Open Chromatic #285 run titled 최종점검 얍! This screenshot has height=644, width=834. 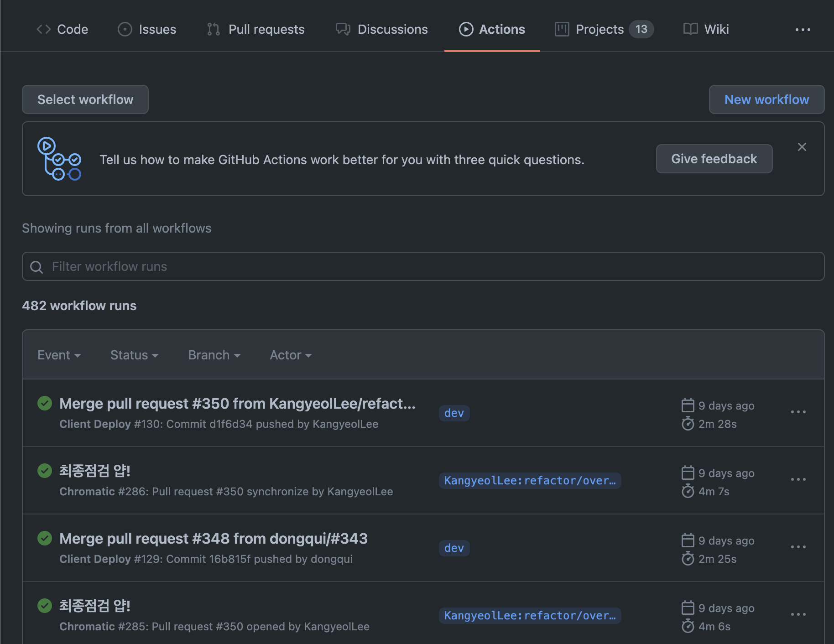[x=95, y=606]
